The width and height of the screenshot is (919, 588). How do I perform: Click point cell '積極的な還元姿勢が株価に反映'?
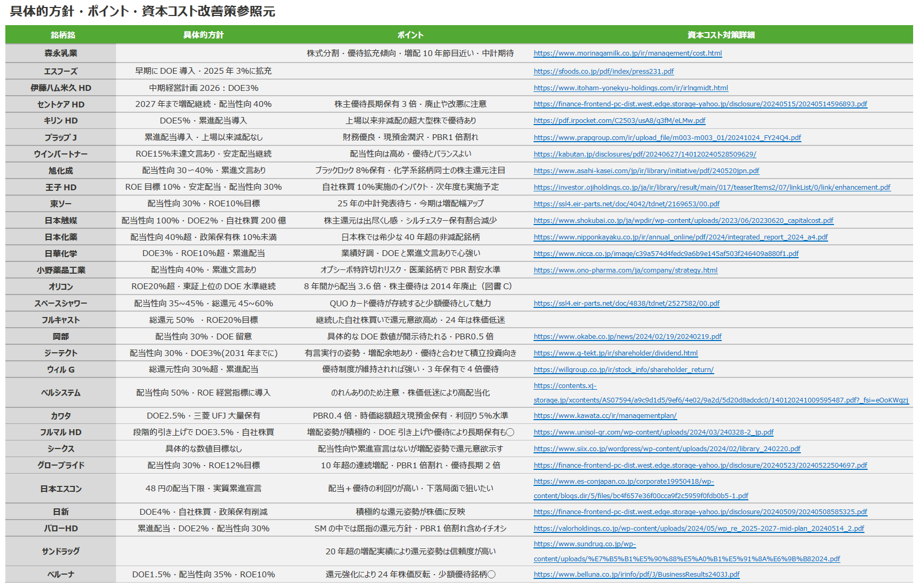pos(411,512)
